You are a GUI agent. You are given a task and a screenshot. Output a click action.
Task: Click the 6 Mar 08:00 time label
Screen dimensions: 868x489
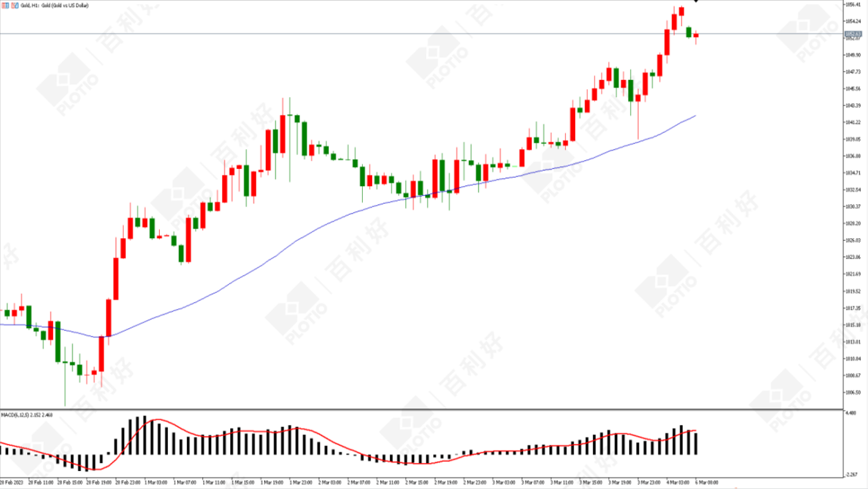[706, 482]
